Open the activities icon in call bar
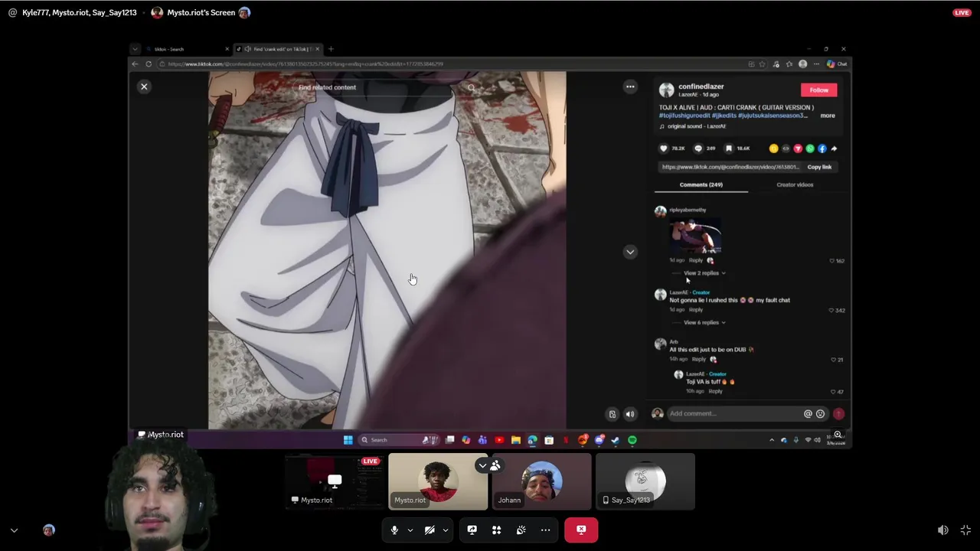Image resolution: width=980 pixels, height=551 pixels. 496,530
